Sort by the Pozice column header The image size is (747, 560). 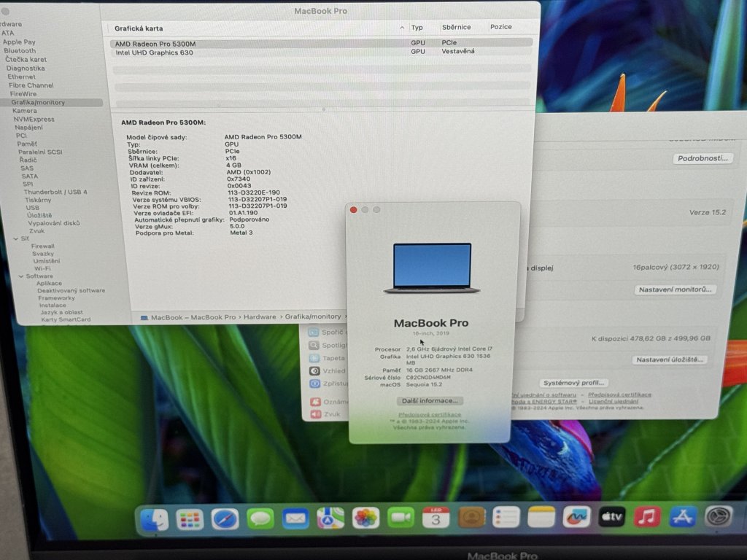pyautogui.click(x=500, y=27)
